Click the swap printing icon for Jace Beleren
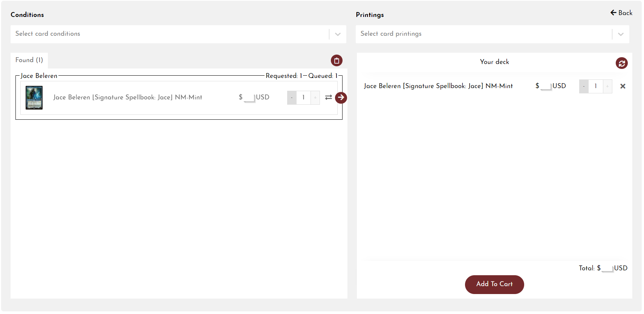This screenshot has height=314, width=644. click(x=329, y=98)
